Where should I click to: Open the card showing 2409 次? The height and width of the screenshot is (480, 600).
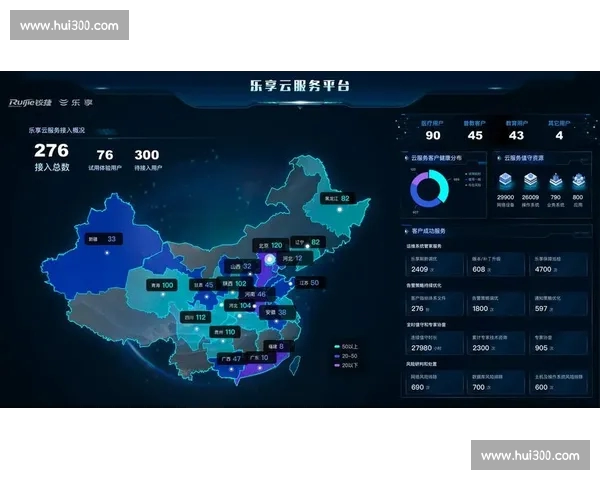click(x=434, y=265)
